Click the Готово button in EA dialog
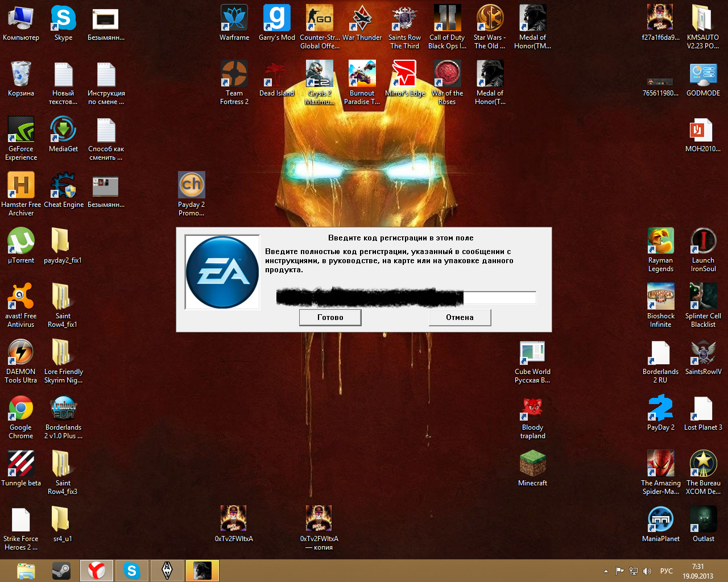This screenshot has height=582, width=728. 330,317
